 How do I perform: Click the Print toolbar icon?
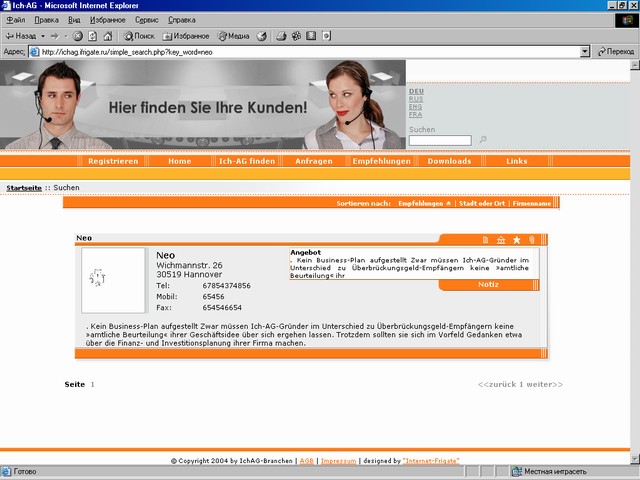[281, 36]
